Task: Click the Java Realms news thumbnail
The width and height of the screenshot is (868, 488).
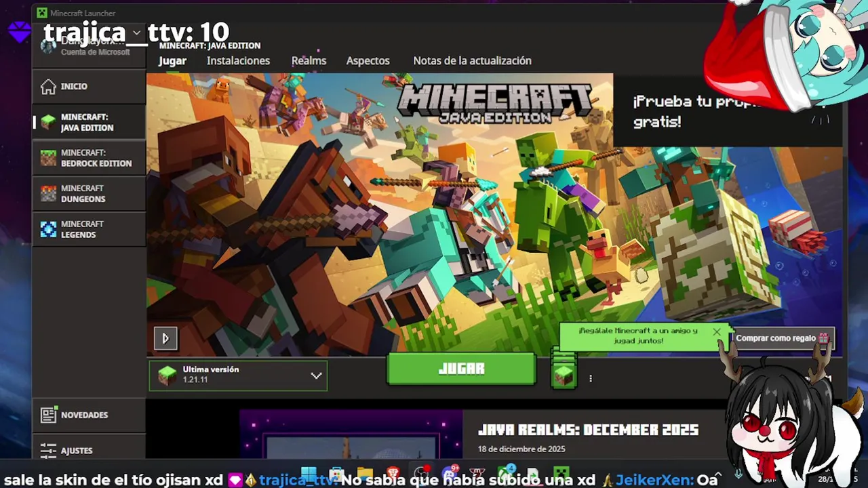Action: point(351,435)
